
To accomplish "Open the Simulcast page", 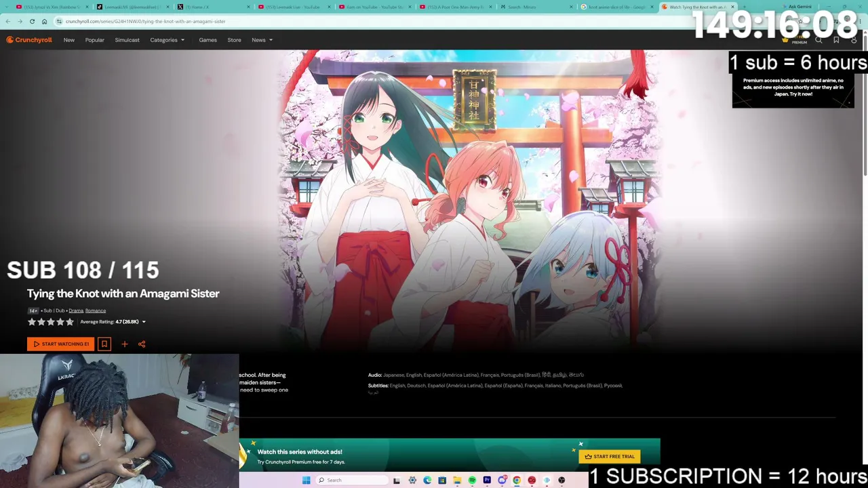I will tap(127, 40).
